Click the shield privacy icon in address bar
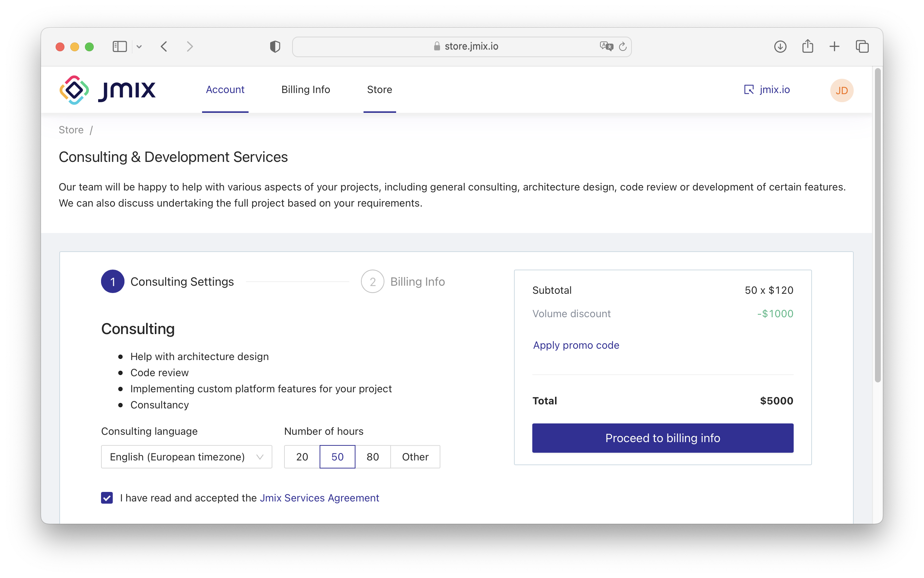This screenshot has width=924, height=578. click(275, 46)
